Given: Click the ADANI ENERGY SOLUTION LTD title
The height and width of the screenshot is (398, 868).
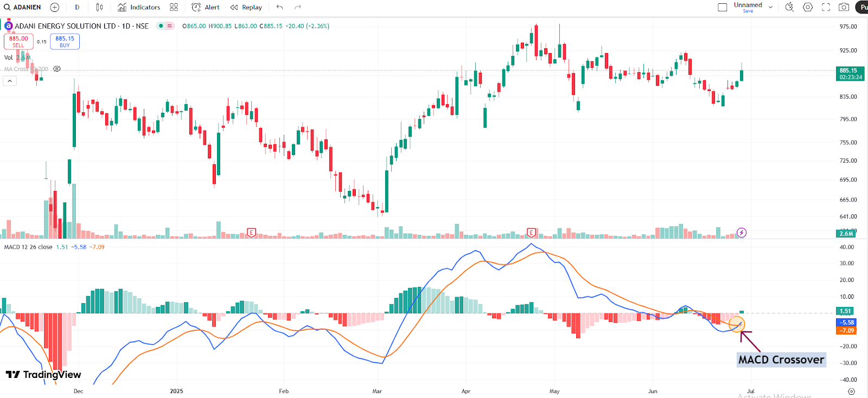Looking at the screenshot, I should tap(65, 26).
